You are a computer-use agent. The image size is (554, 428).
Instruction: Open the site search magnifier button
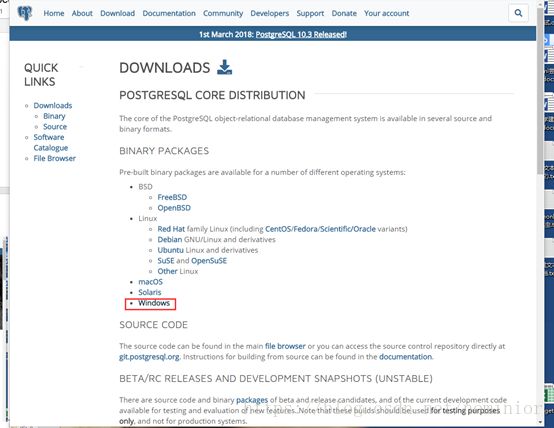[518, 13]
